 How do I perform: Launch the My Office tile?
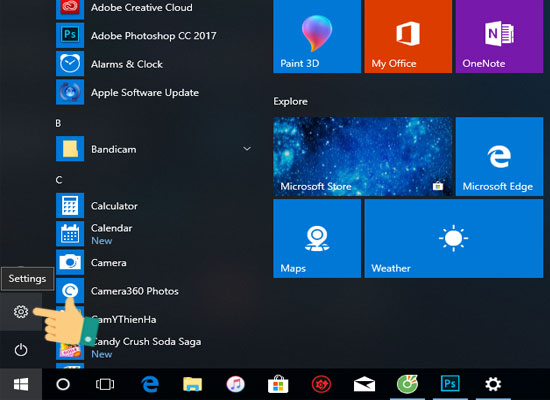pyautogui.click(x=408, y=36)
